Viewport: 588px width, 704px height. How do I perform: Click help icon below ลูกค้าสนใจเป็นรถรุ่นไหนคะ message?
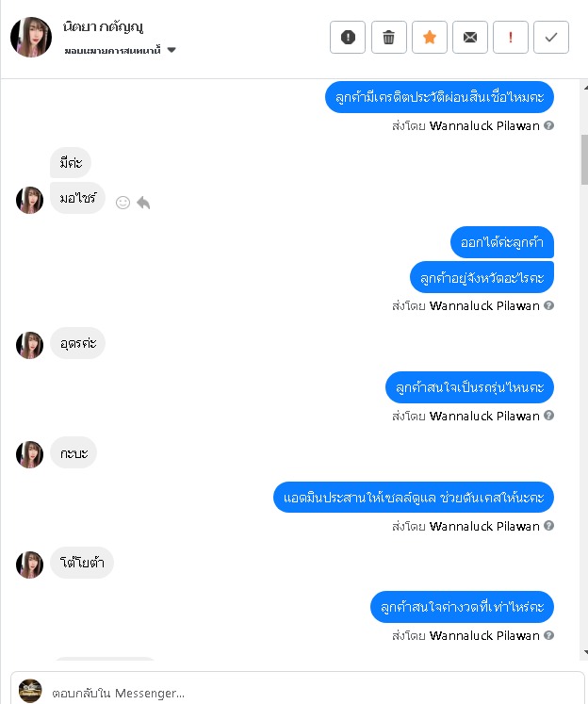pyautogui.click(x=548, y=416)
